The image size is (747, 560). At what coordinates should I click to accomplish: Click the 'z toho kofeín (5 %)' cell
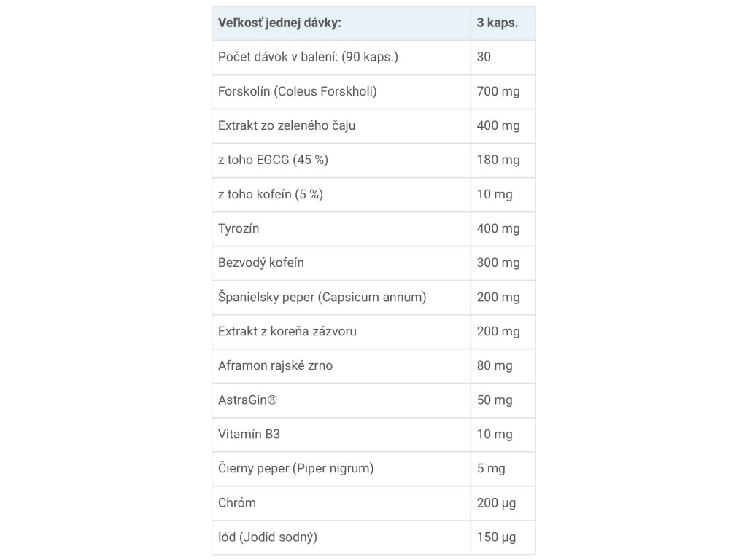click(341, 194)
